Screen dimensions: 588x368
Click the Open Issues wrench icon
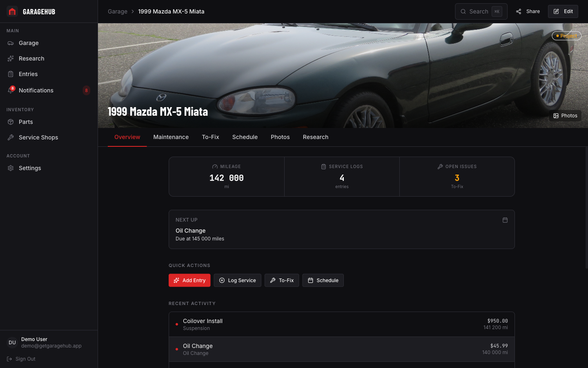pos(440,166)
